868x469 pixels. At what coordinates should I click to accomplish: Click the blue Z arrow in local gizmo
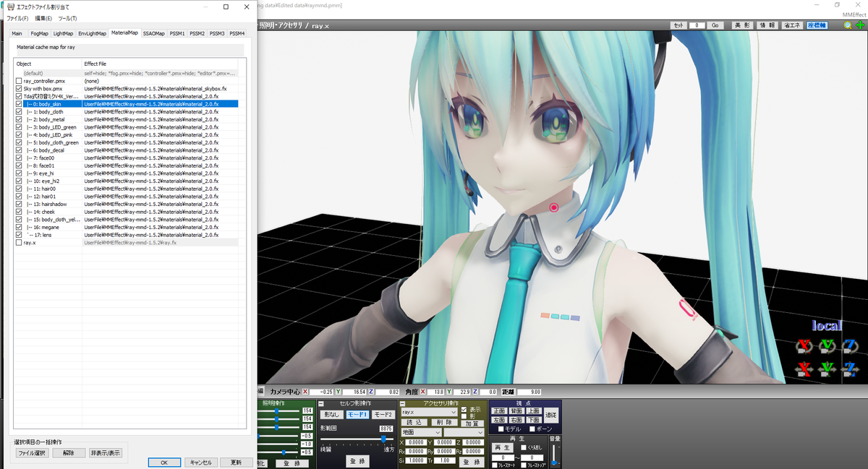coord(849,369)
